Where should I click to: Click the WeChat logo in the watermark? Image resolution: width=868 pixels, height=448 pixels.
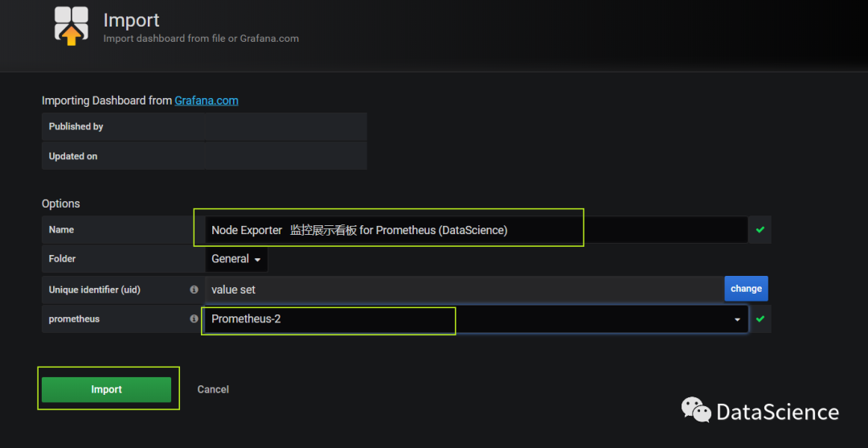pyautogui.click(x=696, y=411)
